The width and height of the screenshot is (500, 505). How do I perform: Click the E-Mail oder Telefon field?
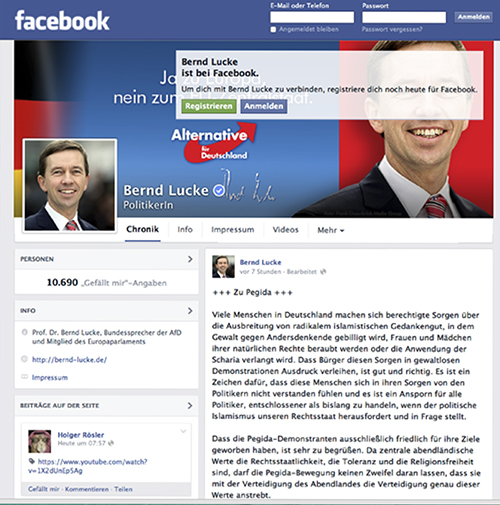click(x=312, y=17)
